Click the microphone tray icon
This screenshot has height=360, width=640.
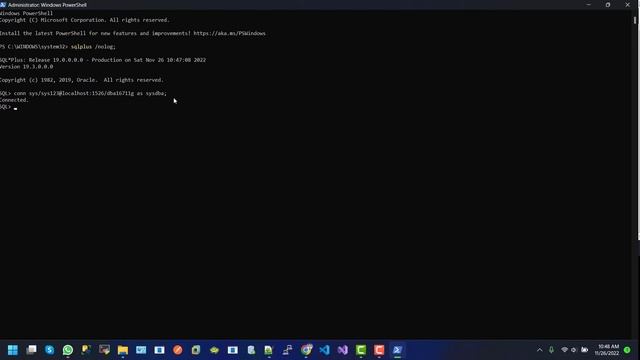(x=551, y=350)
